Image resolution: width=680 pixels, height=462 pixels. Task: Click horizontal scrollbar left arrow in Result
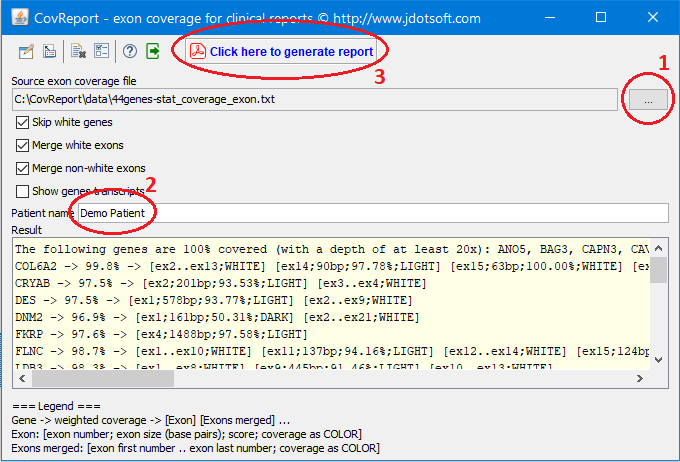click(20, 378)
